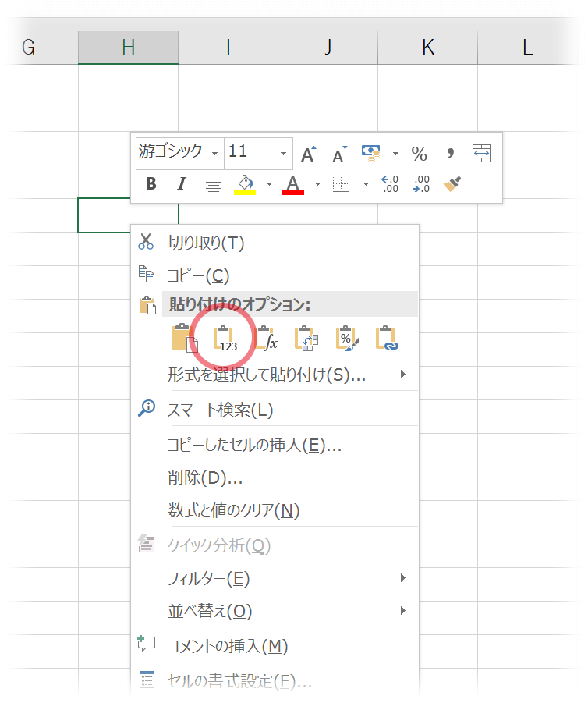Choose 数式と値のクリア(N)
This screenshot has width=588, height=703.
[275, 510]
